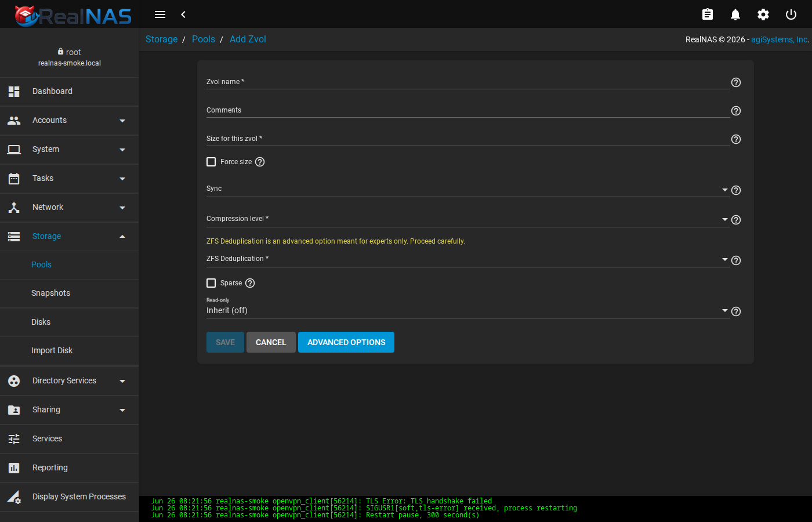
Task: Click the root user label
Action: pyautogui.click(x=70, y=52)
